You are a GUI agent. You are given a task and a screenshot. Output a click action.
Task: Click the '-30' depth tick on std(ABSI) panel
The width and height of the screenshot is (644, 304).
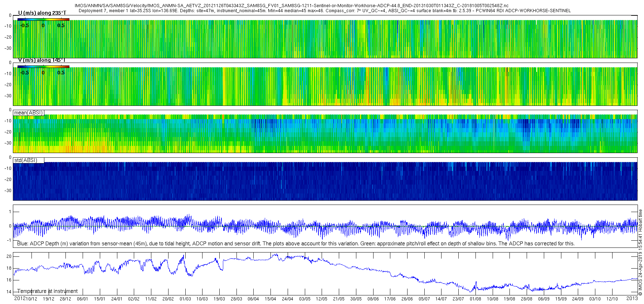pos(8,191)
